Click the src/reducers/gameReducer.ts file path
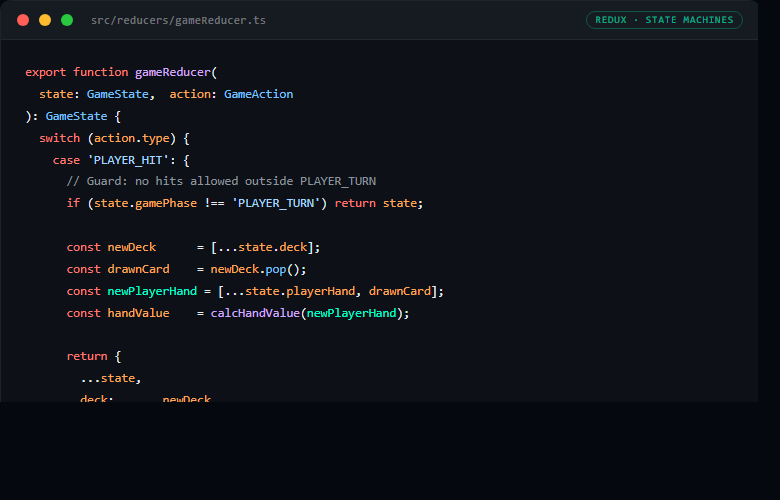 coord(178,20)
